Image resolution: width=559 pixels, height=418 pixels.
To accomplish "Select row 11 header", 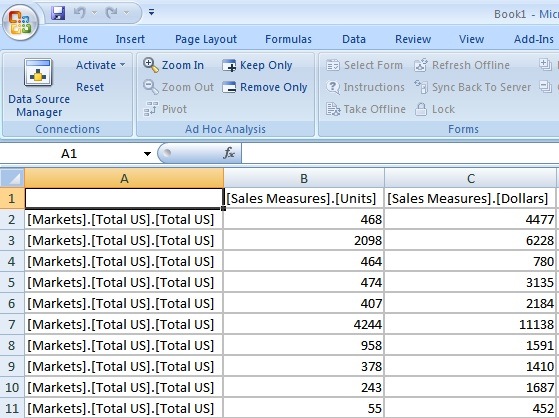I will coord(12,408).
